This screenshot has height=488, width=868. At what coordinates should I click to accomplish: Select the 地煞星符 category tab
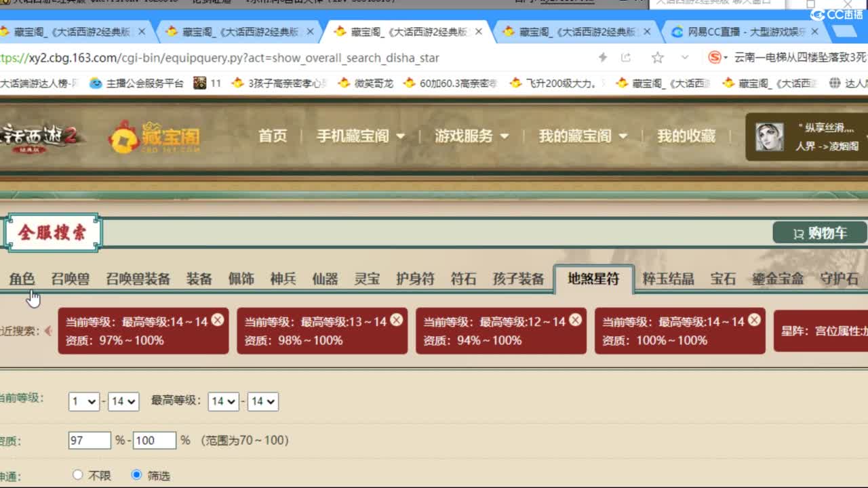click(593, 279)
